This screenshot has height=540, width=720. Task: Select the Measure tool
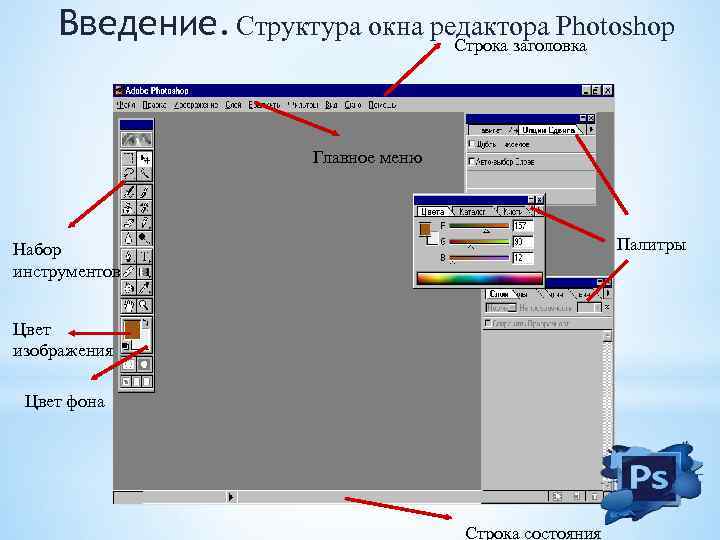coord(128,272)
